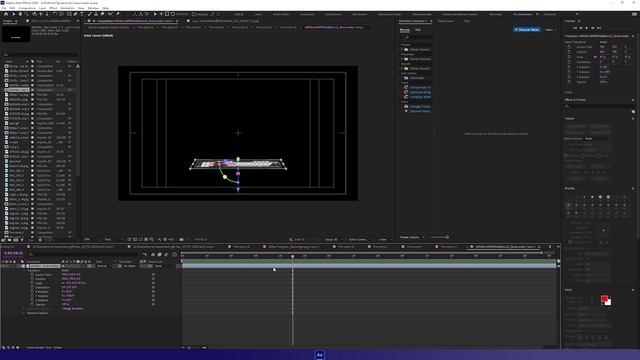This screenshot has width=640, height=360.
Task: Select the Type (T) tool
Action: pos(82,14)
